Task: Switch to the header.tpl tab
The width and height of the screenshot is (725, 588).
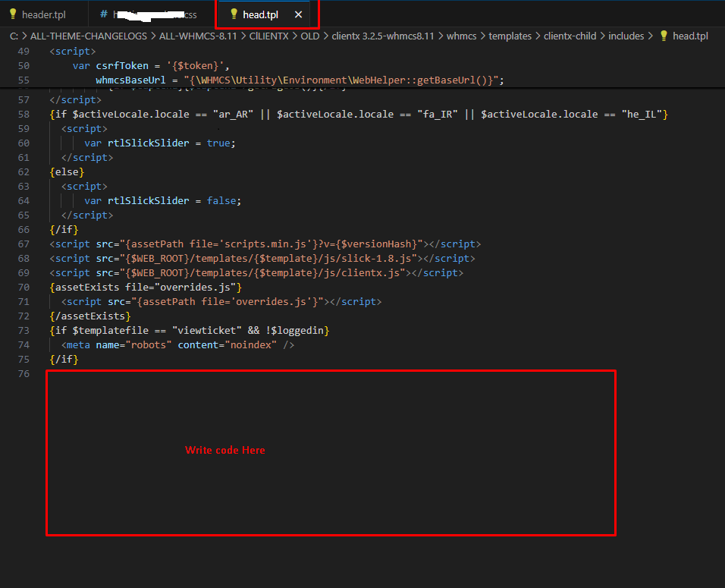Action: coord(43,14)
